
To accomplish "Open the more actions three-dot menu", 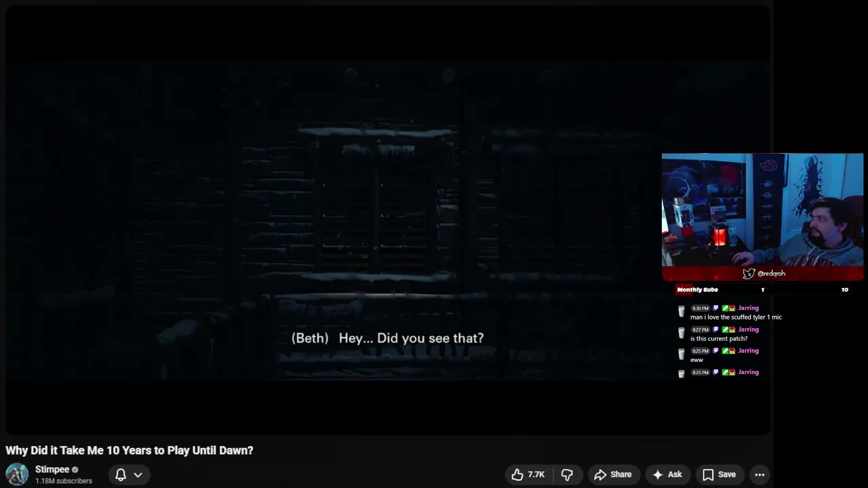I will (x=759, y=474).
